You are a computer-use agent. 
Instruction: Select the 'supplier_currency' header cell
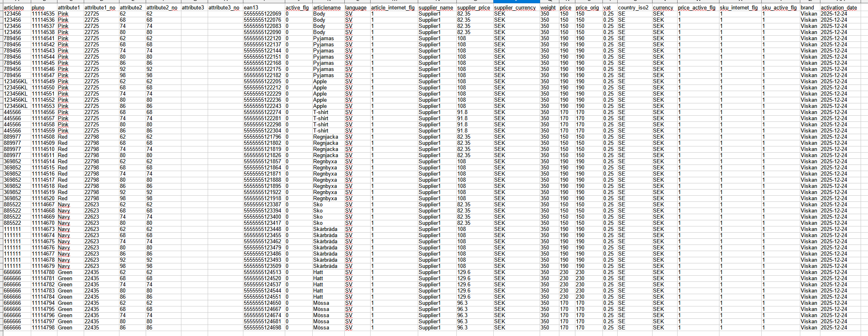[x=515, y=8]
